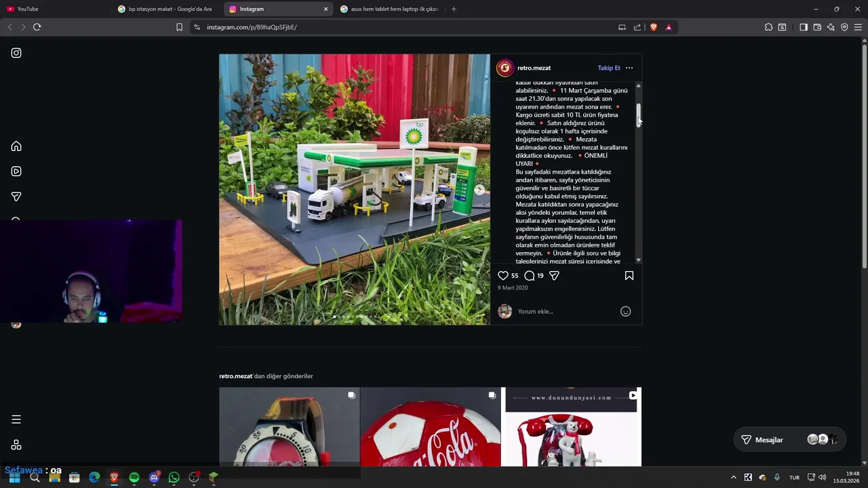Viewport: 868px width, 488px height.
Task: Click the caption scrollbar thumb
Action: click(x=638, y=115)
